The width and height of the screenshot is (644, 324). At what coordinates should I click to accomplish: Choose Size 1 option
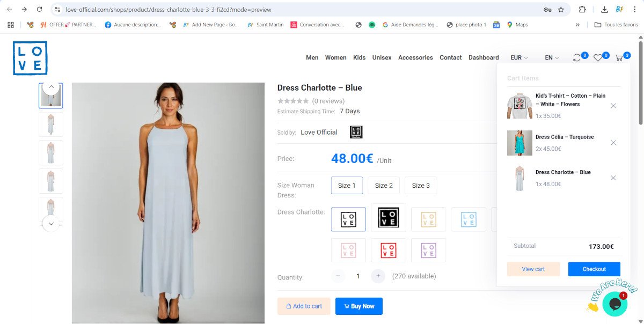347,186
